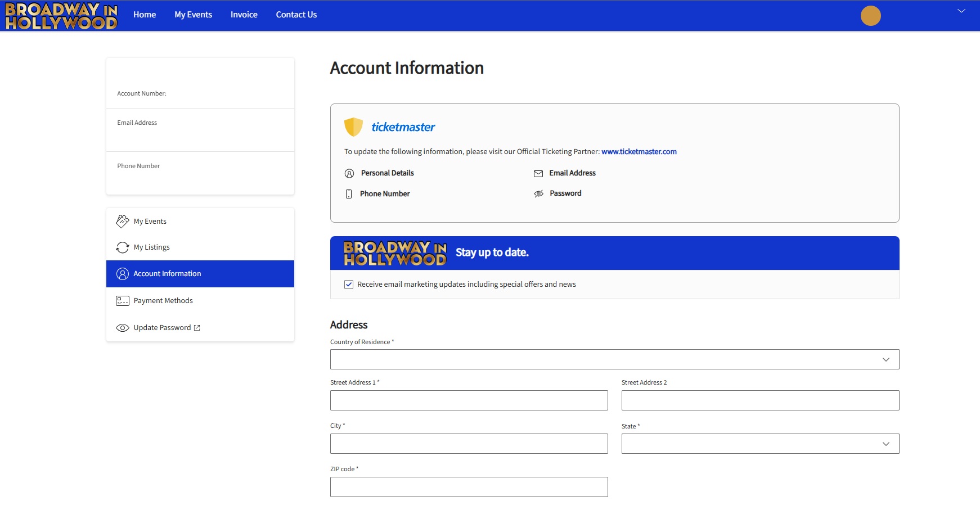Screen dimensions: 980x519
Task: Click into the ZIP code field
Action: 469,487
